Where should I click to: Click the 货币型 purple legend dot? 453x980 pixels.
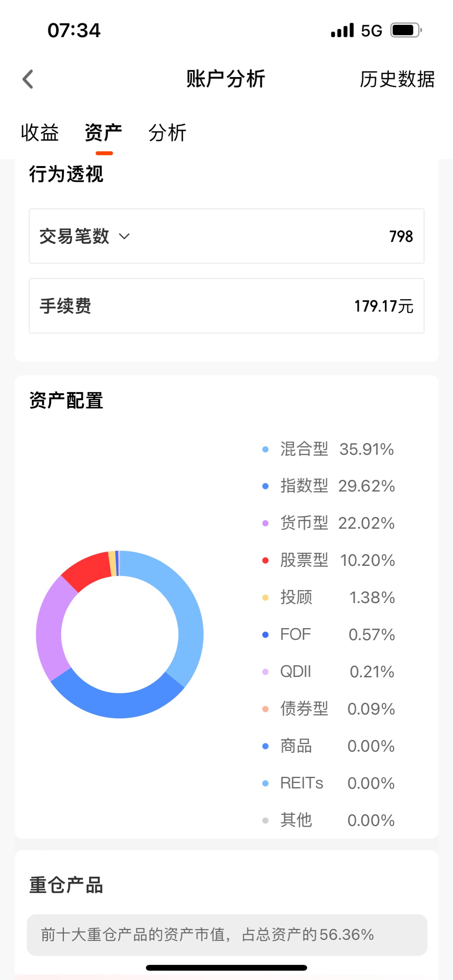pos(266,523)
